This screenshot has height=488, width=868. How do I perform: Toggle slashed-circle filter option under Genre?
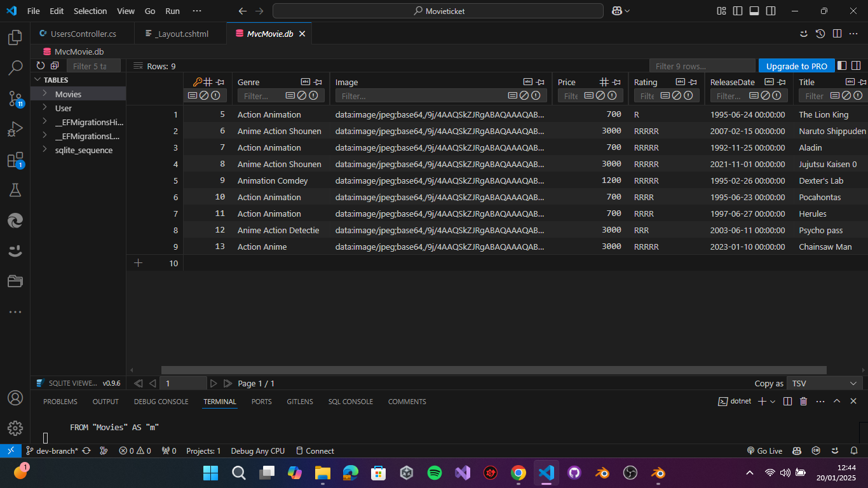302,96
